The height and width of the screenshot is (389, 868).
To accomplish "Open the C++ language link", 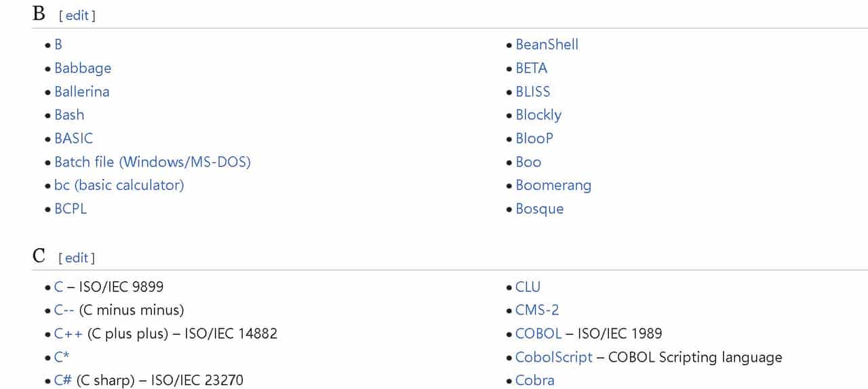I will [x=68, y=333].
